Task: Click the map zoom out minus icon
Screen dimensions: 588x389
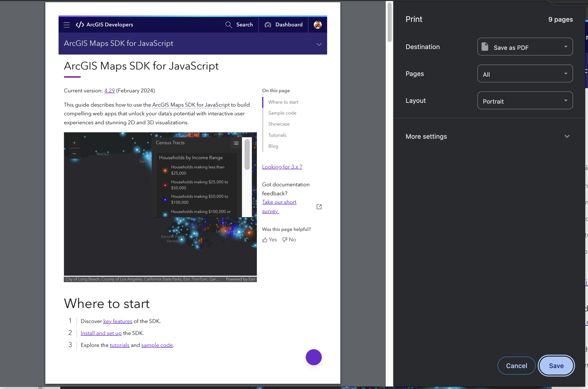Action: pos(74,154)
